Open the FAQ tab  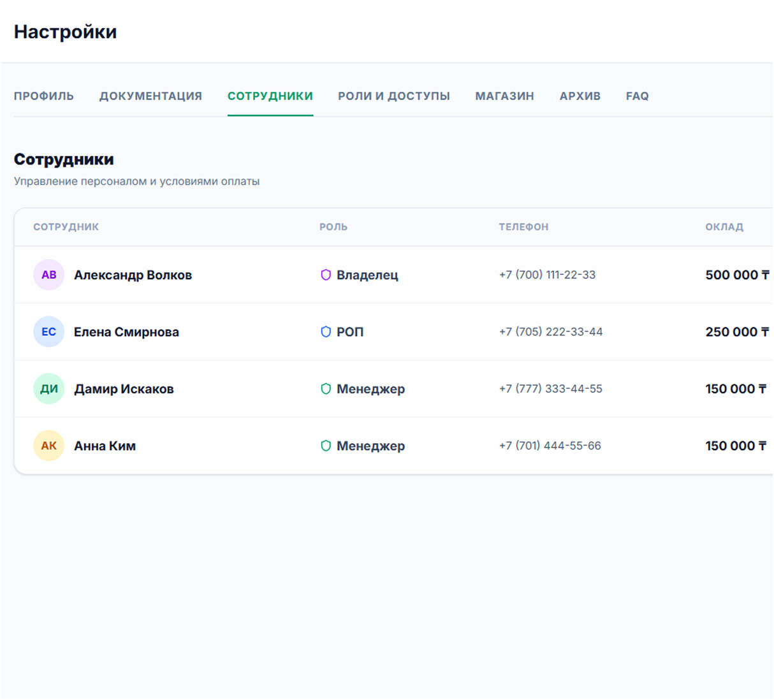coord(638,96)
